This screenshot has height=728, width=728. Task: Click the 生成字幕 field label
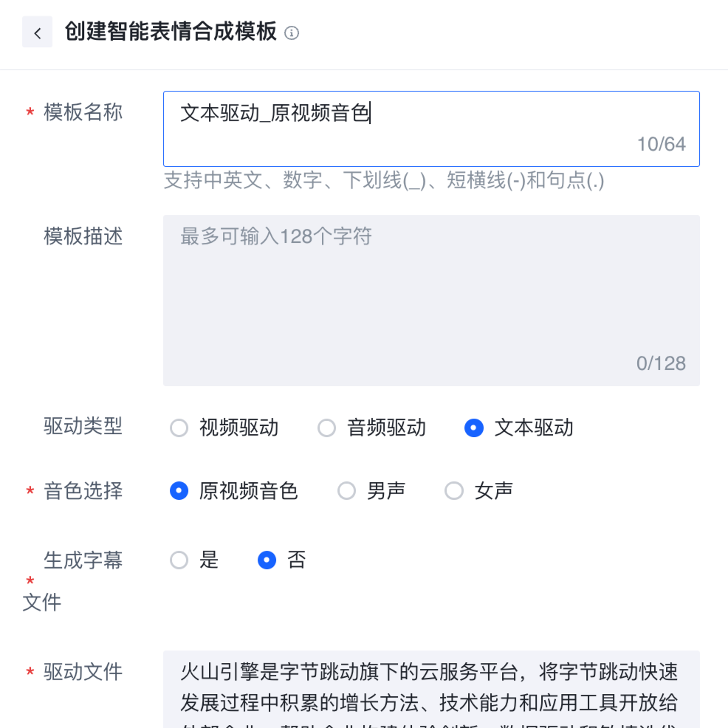point(83,560)
